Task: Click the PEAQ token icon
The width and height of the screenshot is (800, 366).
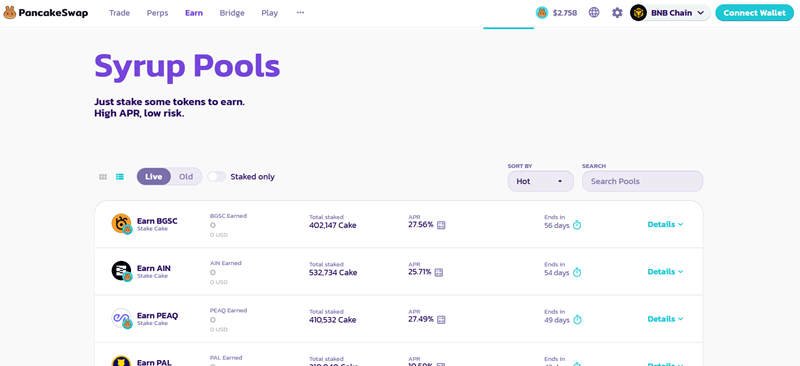Action: pos(121,319)
